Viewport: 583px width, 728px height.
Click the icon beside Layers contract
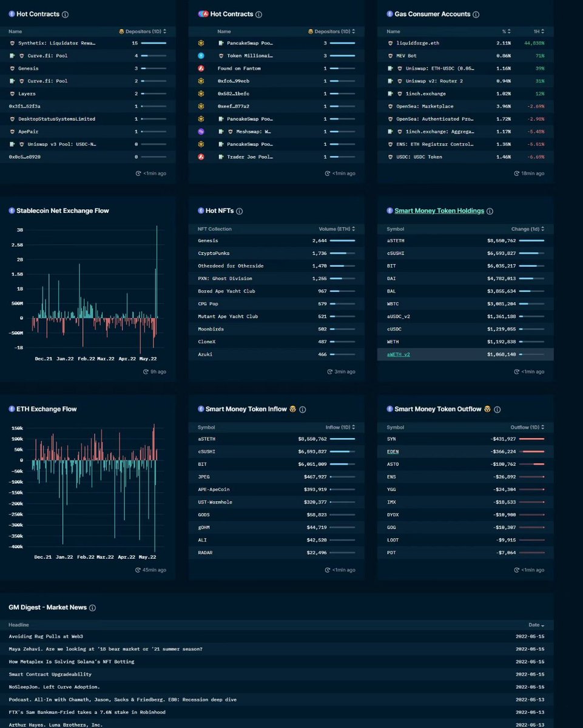pyautogui.click(x=12, y=93)
